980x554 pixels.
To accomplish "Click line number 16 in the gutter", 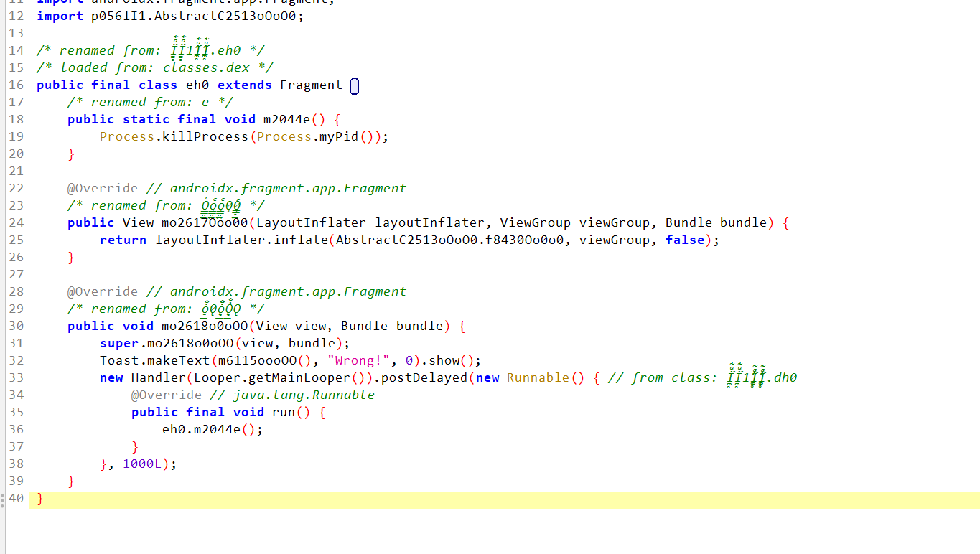I will point(16,85).
